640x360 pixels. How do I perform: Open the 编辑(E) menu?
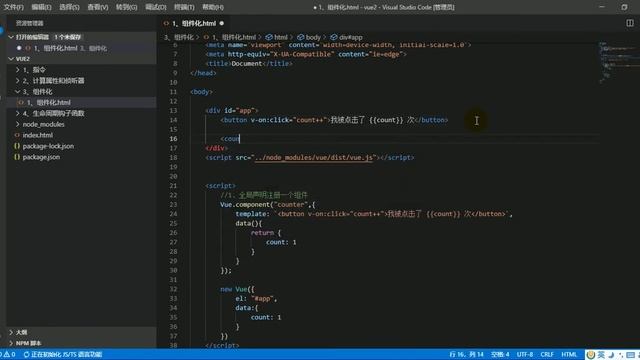[41, 7]
